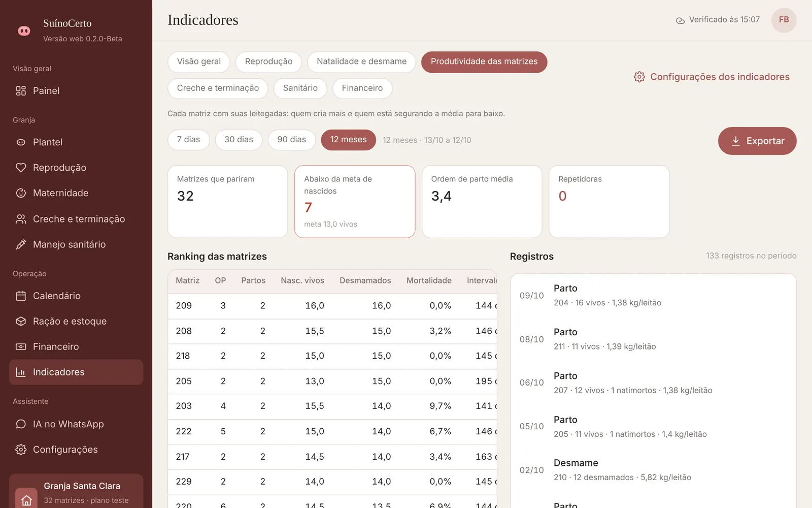
Task: Sort by the Matriz column header
Action: (x=187, y=280)
